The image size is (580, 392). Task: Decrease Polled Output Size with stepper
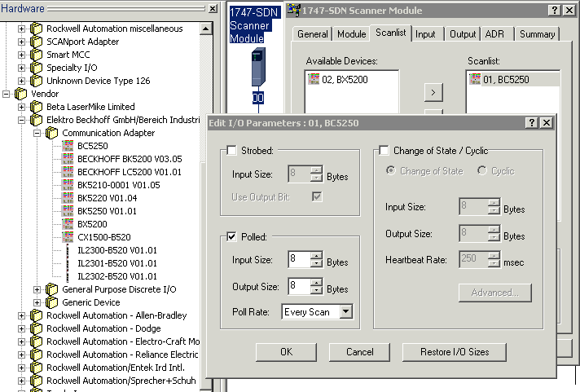pos(316,290)
